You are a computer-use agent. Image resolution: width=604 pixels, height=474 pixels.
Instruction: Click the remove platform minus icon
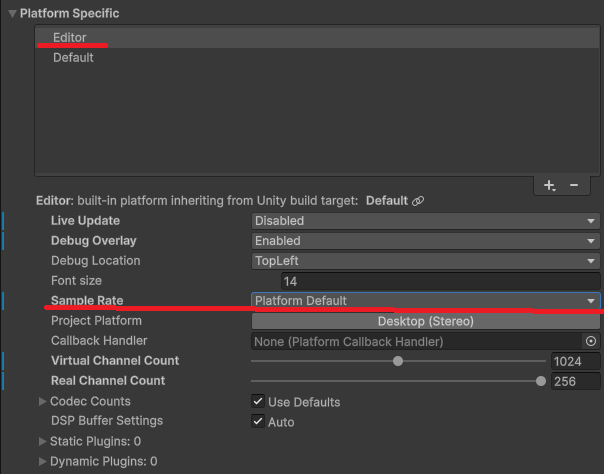point(574,185)
